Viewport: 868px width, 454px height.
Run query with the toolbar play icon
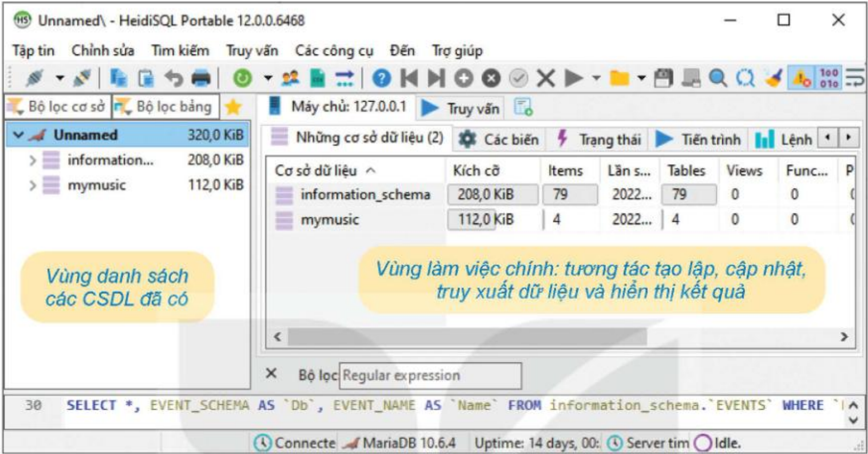[x=573, y=78]
